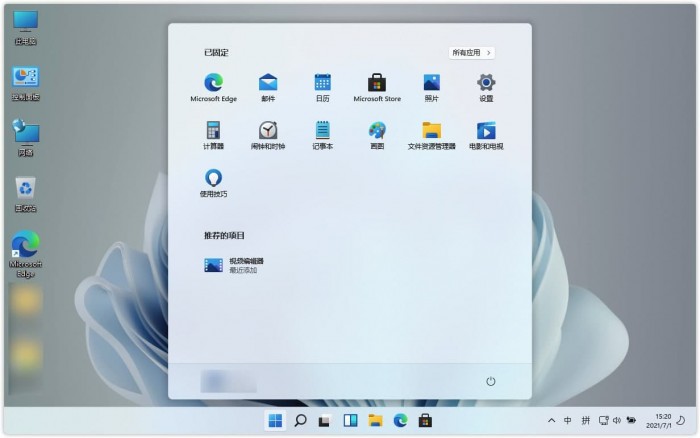The height and width of the screenshot is (438, 700).
Task: Open Microsoft Edge from pinned apps
Action: [x=213, y=88]
